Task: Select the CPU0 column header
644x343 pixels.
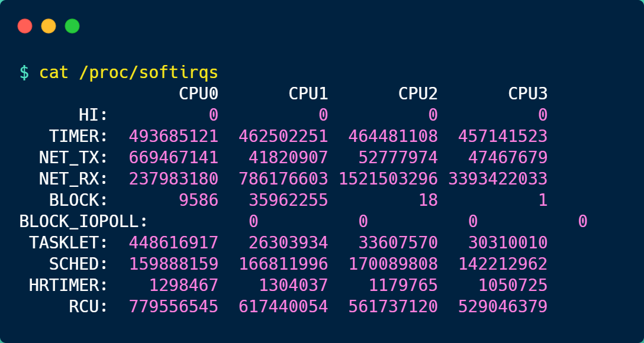Action: pyautogui.click(x=198, y=94)
